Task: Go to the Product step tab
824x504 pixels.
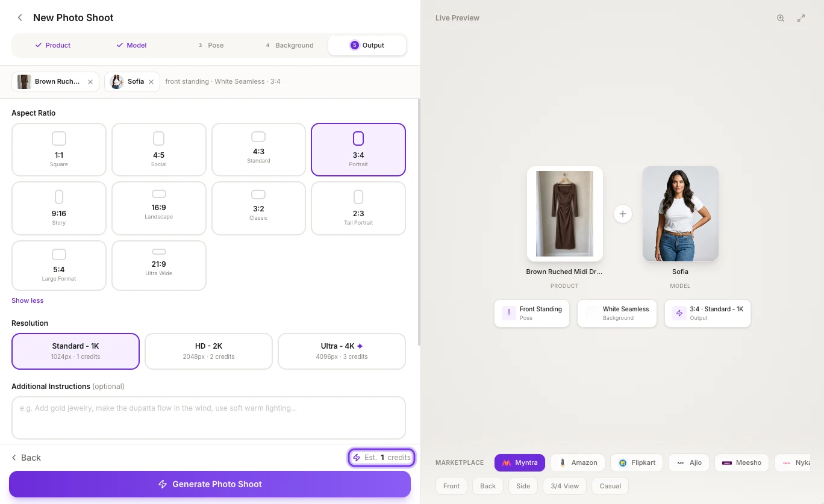Action: 53,45
